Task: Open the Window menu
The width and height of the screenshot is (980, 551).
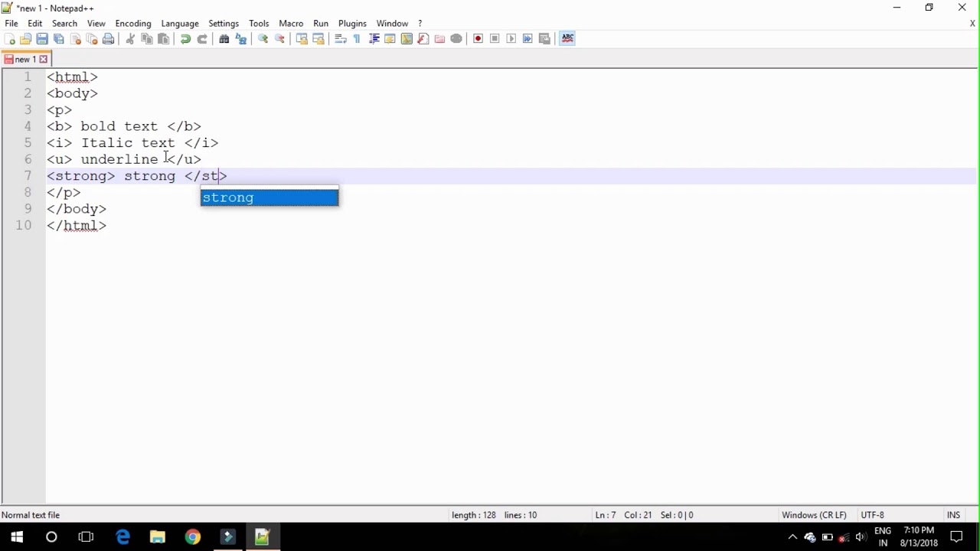Action: point(392,23)
